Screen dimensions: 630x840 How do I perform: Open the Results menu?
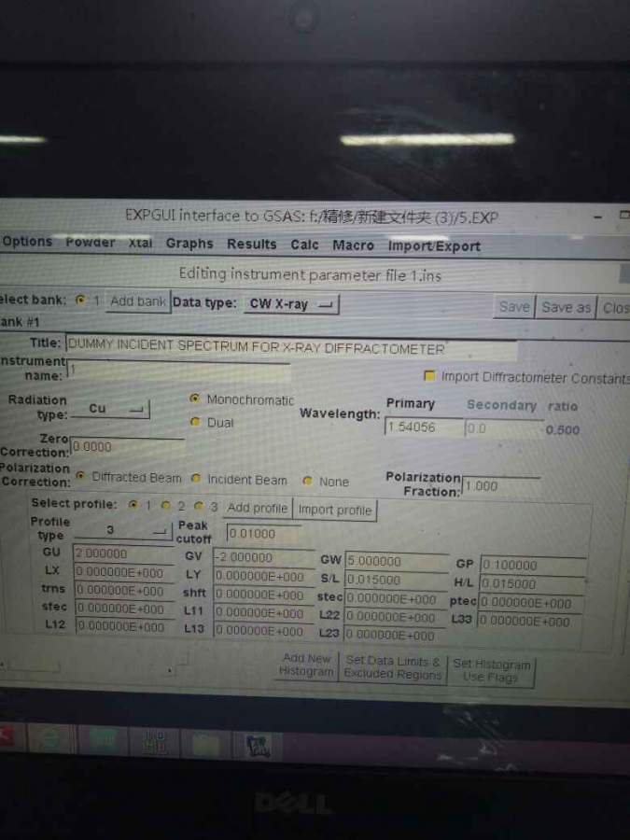251,244
